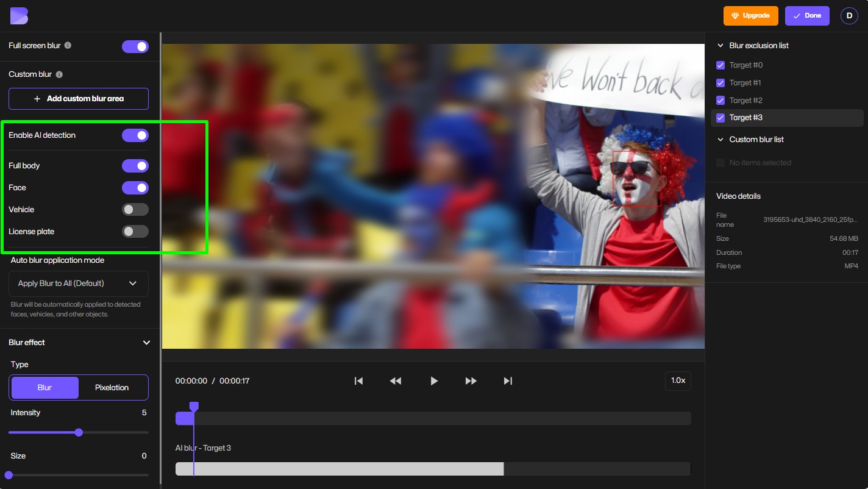The height and width of the screenshot is (489, 868).
Task: Switch to the Pixelation blur type
Action: 113,387
